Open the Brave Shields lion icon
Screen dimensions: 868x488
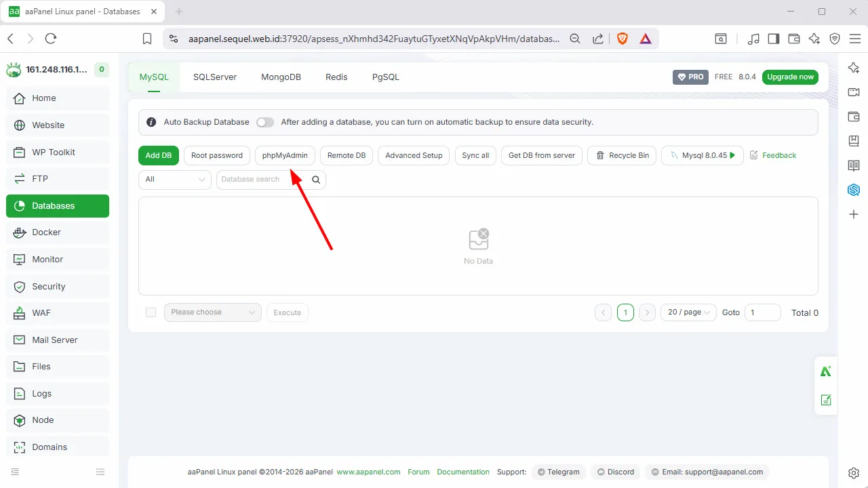coord(623,39)
